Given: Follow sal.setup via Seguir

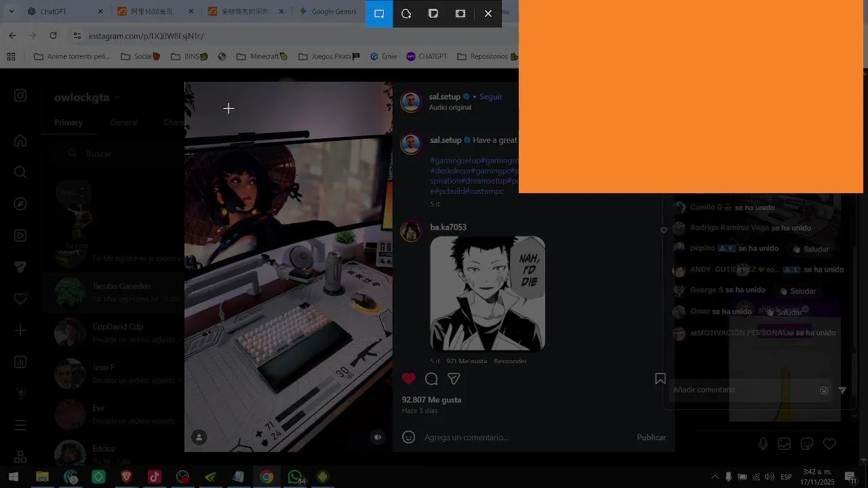Looking at the screenshot, I should pyautogui.click(x=491, y=97).
